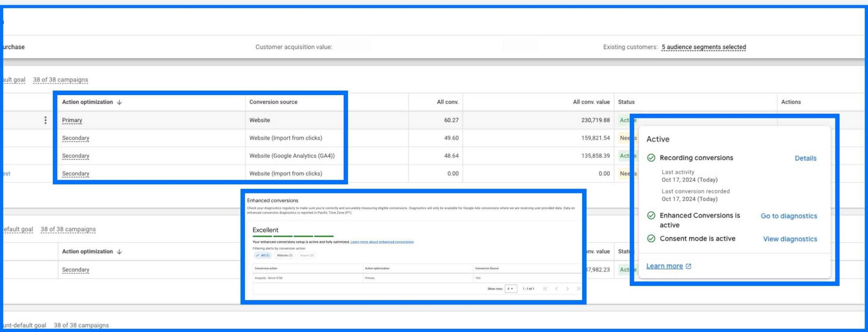Jump to last page in Enhanced conversions pager

click(x=578, y=289)
